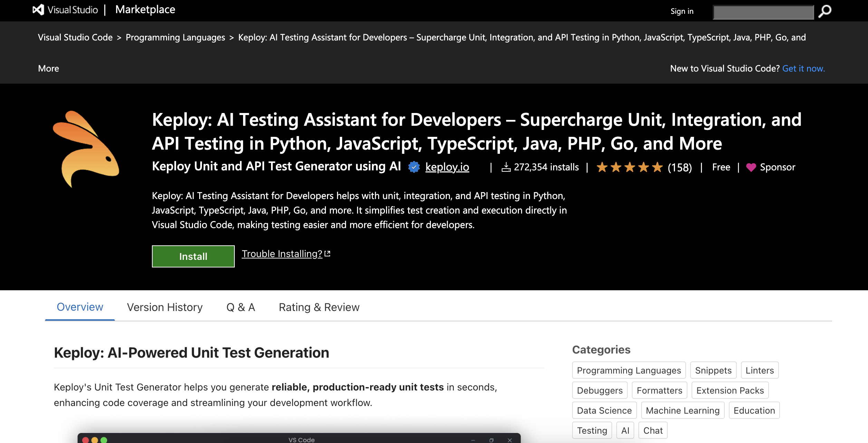Click the search magnifier icon
The image size is (868, 443).
pos(825,11)
